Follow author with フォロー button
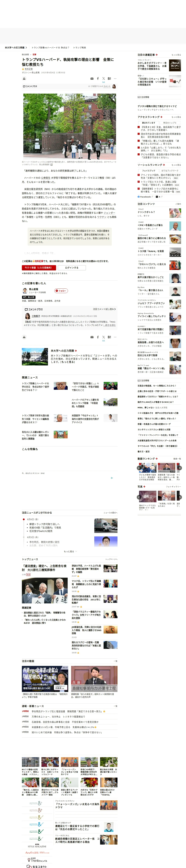Image resolution: width=186 pixels, height=868 pixels. click(x=61, y=290)
